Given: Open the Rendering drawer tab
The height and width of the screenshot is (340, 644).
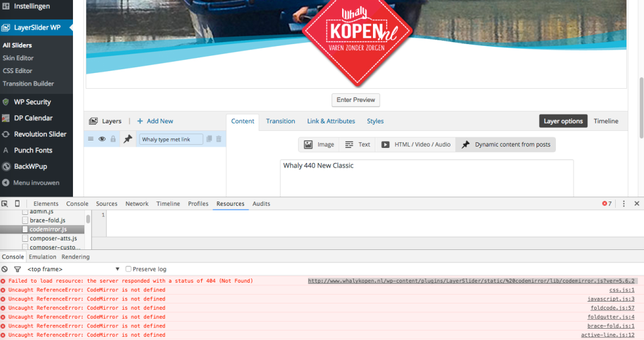Looking at the screenshot, I should pos(75,256).
